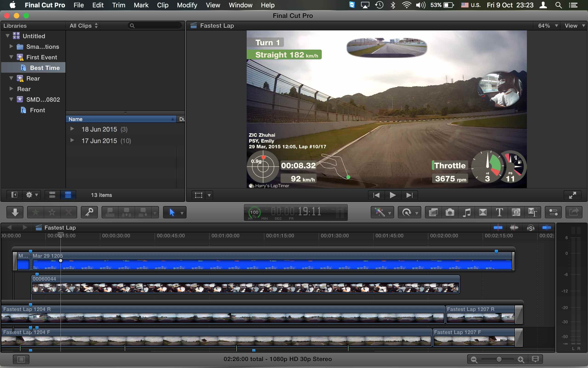Open the transform tool dropdown arrow
Image resolution: width=588 pixels, height=368 pixels.
[209, 195]
